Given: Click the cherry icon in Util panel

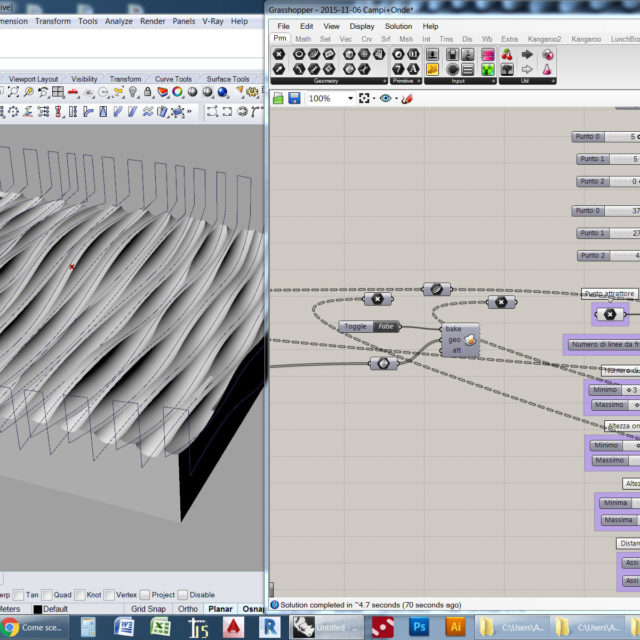Looking at the screenshot, I should coord(506,54).
